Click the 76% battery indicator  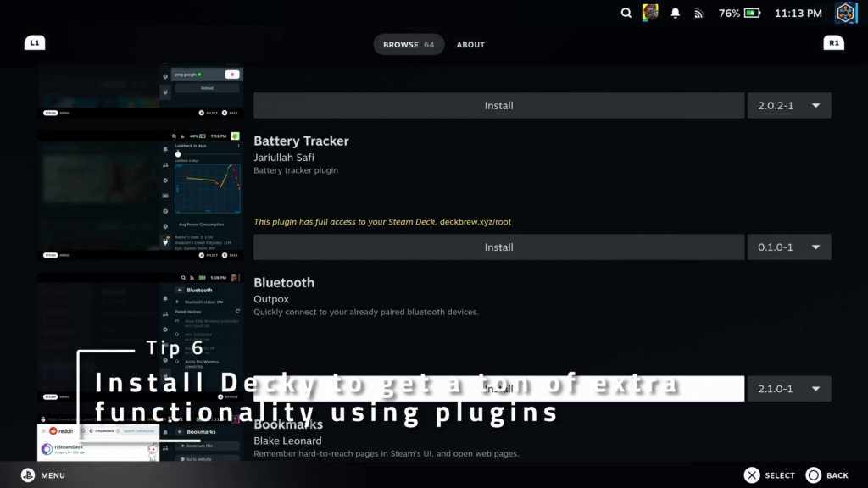click(740, 14)
